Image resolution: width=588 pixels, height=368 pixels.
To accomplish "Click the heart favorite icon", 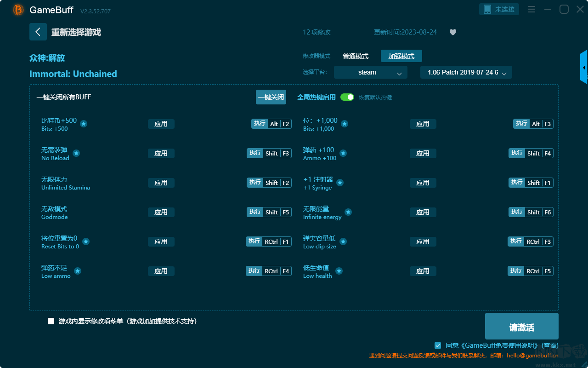I will coord(453,32).
